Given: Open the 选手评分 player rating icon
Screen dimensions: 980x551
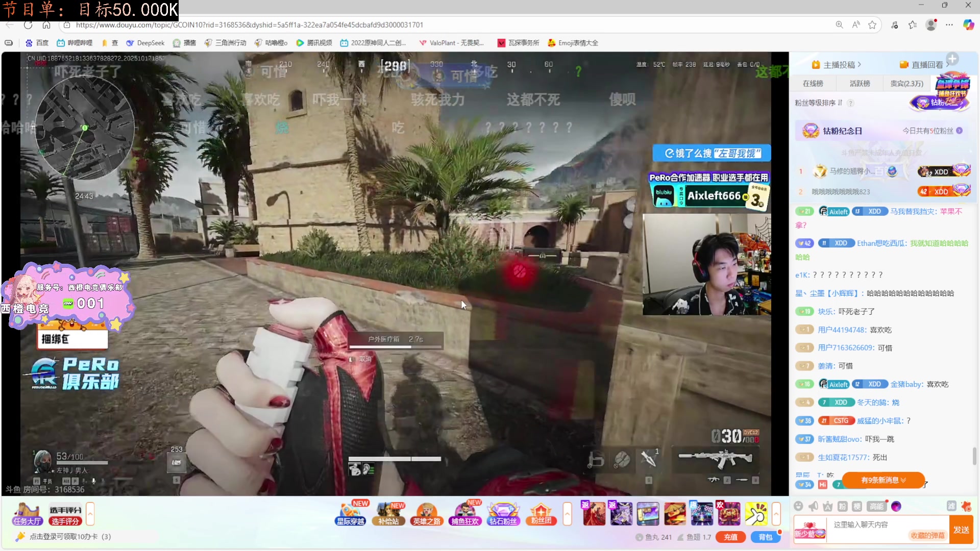Looking at the screenshot, I should (x=65, y=514).
